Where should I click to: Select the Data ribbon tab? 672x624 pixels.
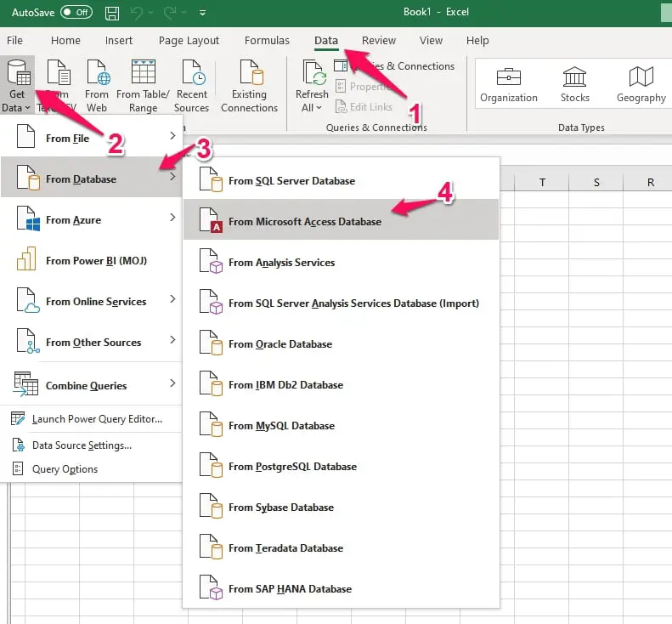[x=326, y=40]
